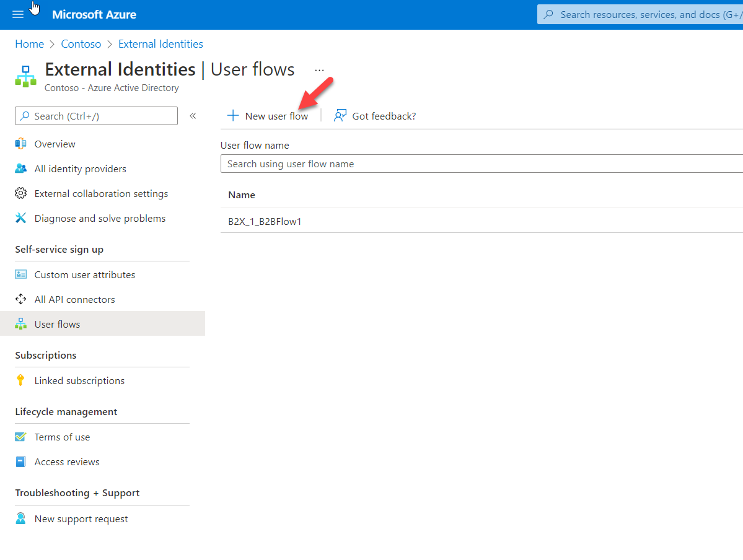Viewport: 743px width, 560px height.
Task: Click the All API connectors arrows icon
Action: (21, 299)
